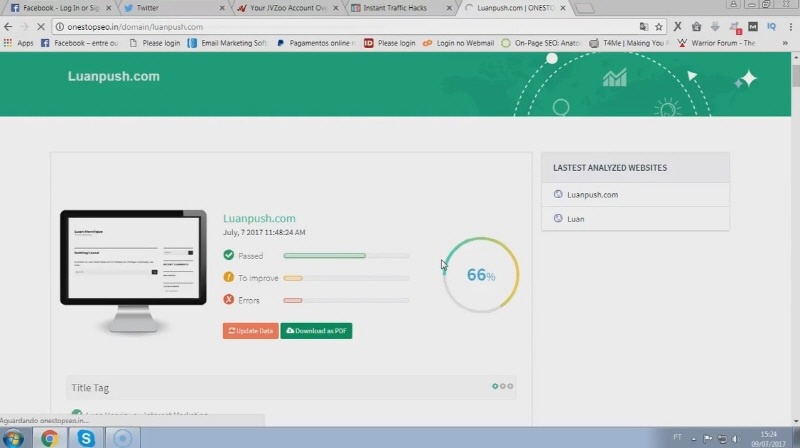
Task: Click the browser forward arrow
Action: point(24,27)
